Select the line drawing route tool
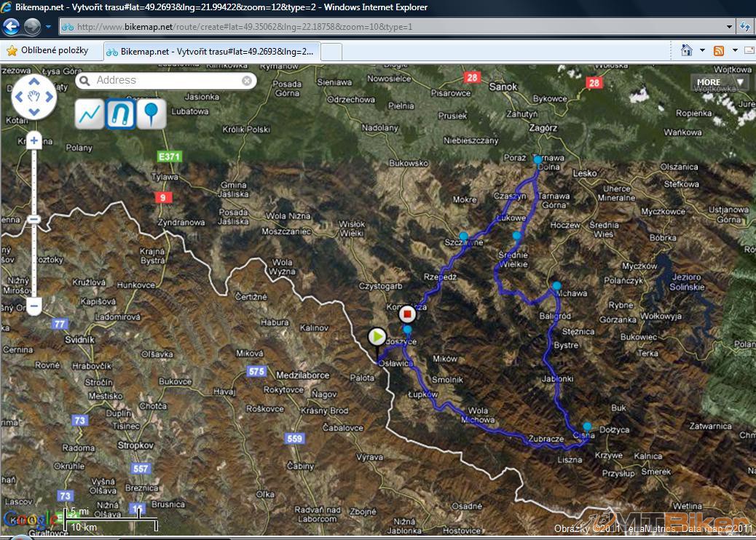 point(90,114)
